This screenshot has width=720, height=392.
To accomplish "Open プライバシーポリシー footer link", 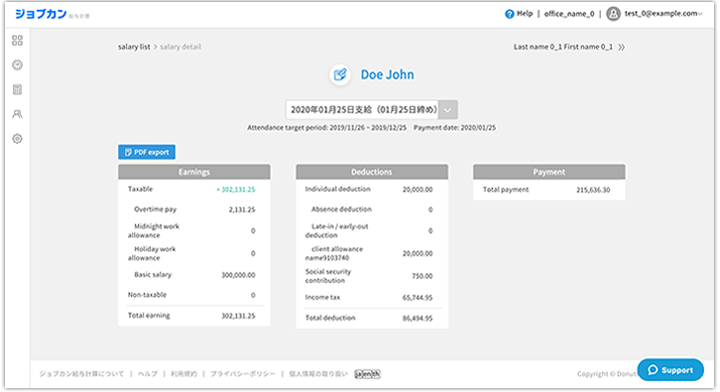I will [243, 374].
